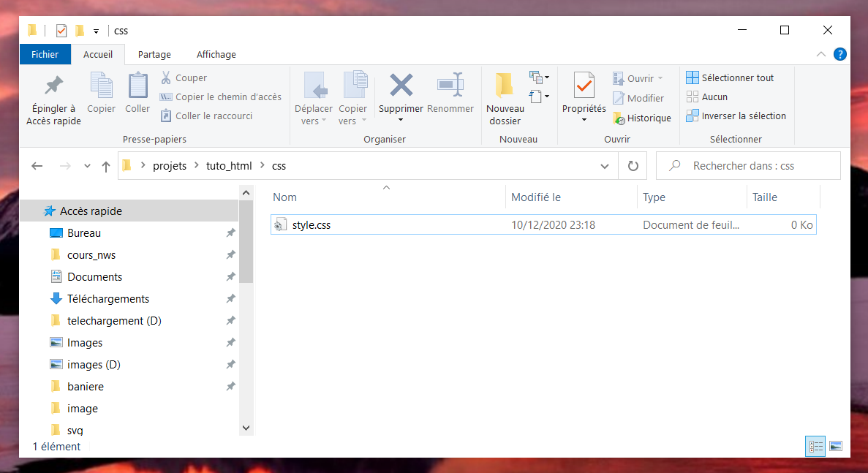Image resolution: width=868 pixels, height=473 pixels.
Task: Sort by the Type column header
Action: point(692,197)
